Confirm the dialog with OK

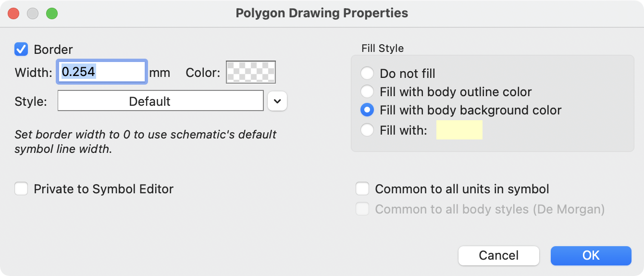[x=591, y=255]
